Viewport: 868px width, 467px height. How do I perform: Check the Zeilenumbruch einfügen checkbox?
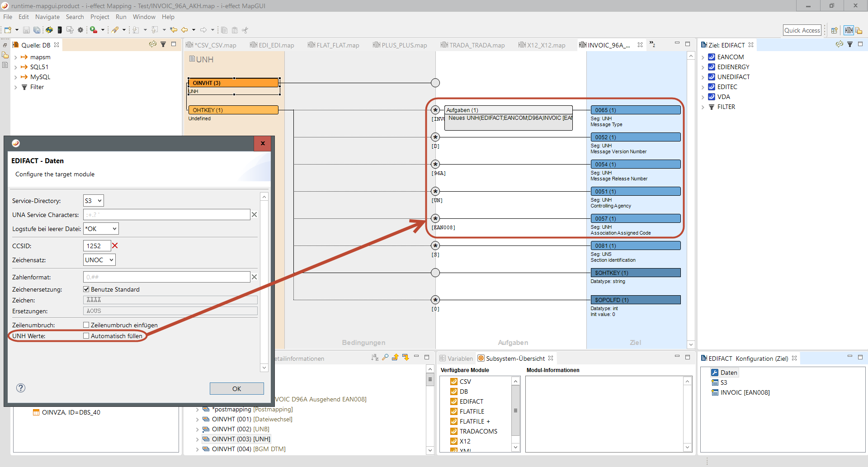click(x=86, y=325)
